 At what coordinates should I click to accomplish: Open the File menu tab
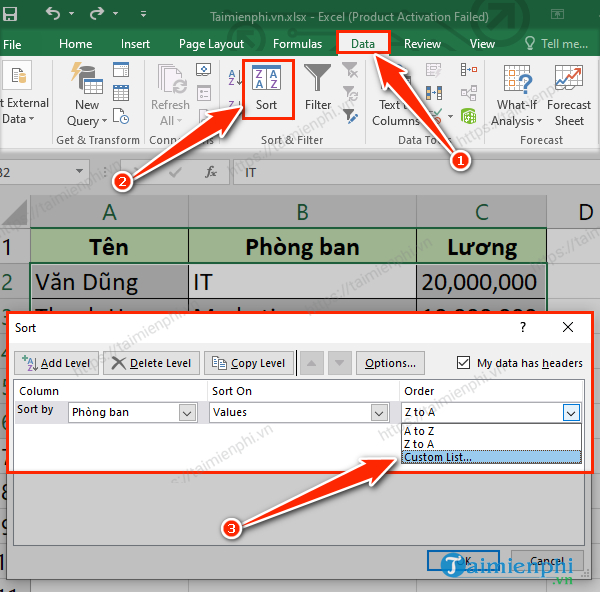pyautogui.click(x=12, y=44)
